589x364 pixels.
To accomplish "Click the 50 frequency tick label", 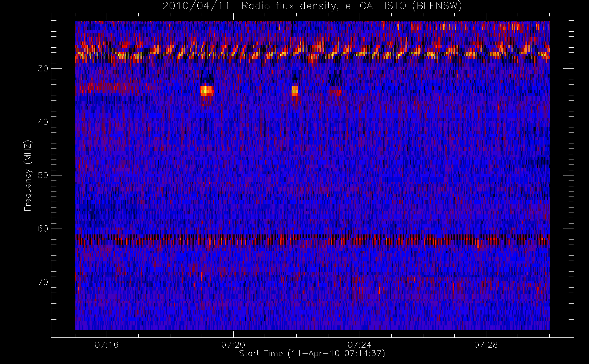I will 43,175.
